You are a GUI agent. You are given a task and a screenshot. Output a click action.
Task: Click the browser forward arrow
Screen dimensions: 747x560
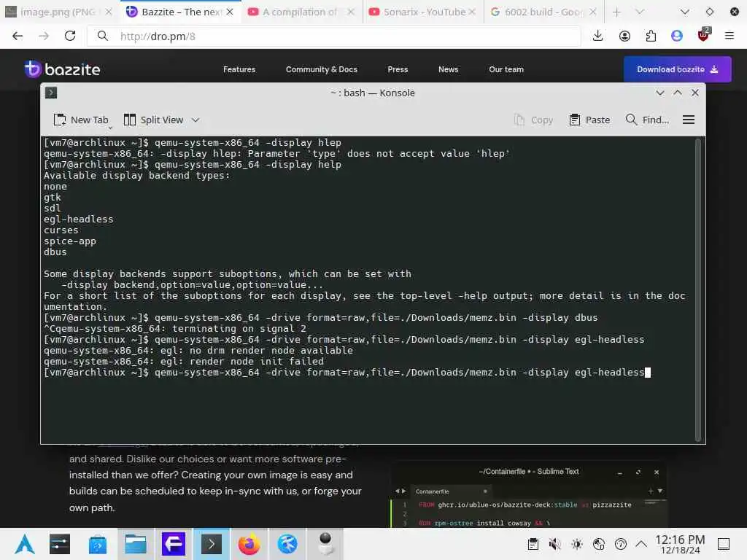click(44, 36)
